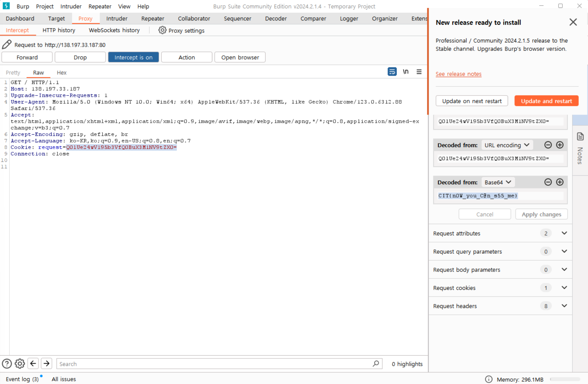Open the View menu
This screenshot has width=588, height=384.
point(124,6)
